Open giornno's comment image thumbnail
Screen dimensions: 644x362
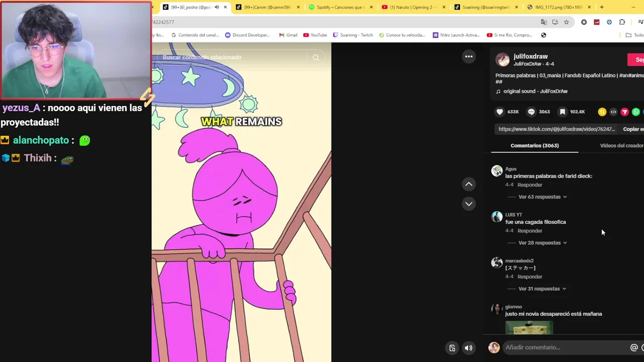coord(529,327)
